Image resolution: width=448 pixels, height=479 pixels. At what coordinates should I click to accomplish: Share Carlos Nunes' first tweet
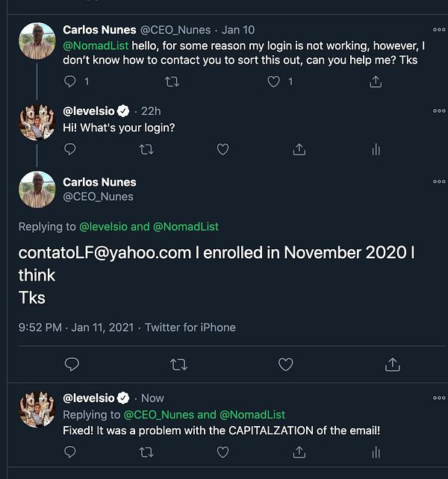(x=376, y=81)
